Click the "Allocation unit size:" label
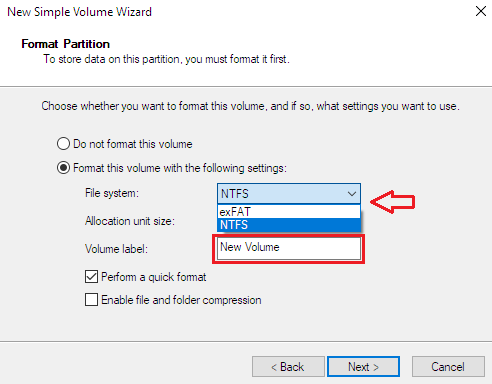The image size is (492, 384). coord(130,221)
